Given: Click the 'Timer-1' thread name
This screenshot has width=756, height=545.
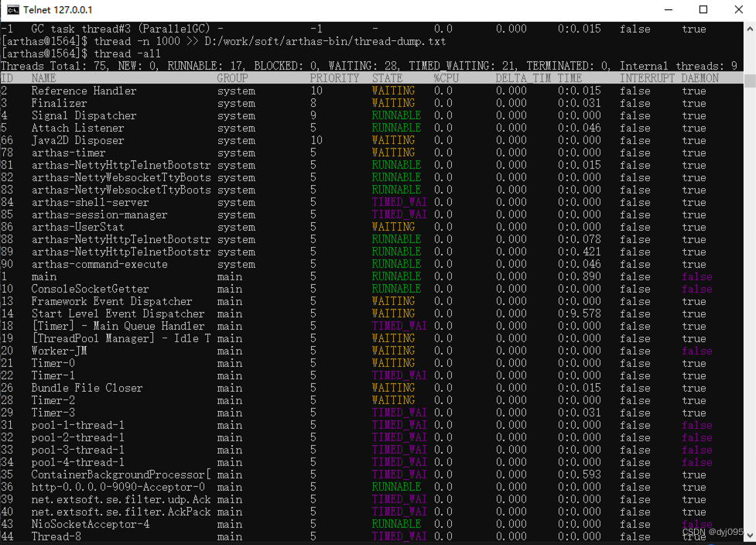Looking at the screenshot, I should coord(53,375).
